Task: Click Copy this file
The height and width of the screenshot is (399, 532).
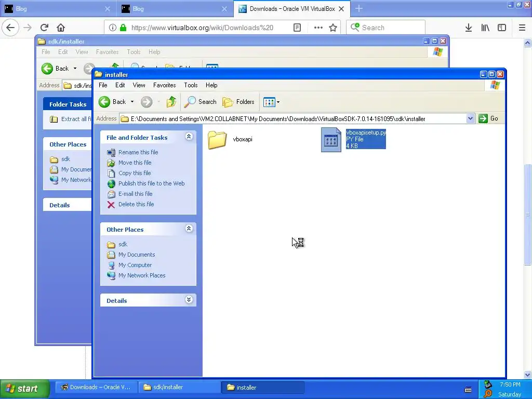Action: point(135,173)
